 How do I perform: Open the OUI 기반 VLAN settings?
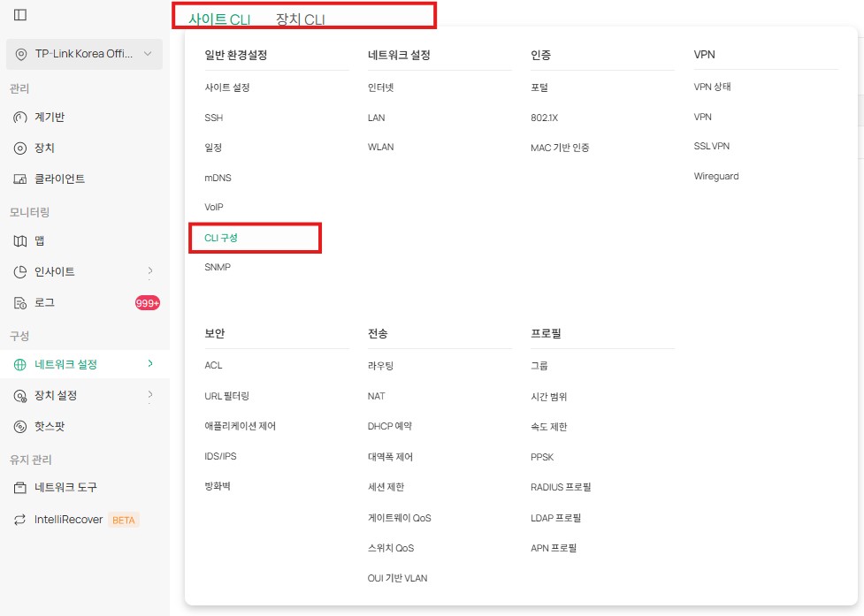pos(396,578)
